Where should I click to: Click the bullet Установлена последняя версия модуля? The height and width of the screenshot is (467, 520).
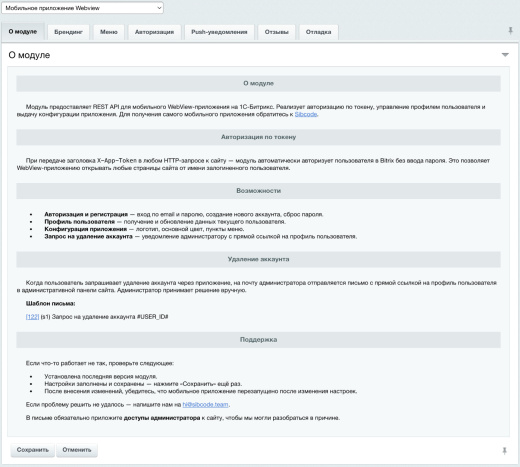(x=101, y=377)
